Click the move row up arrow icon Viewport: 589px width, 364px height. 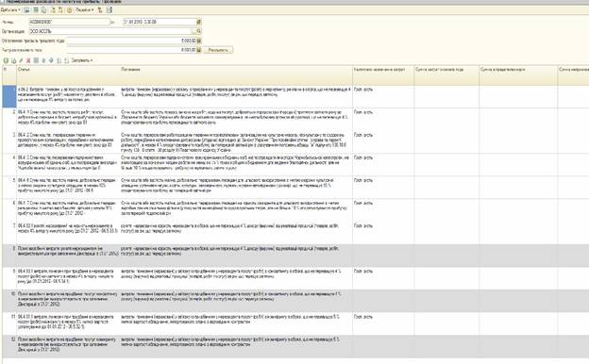[43, 60]
